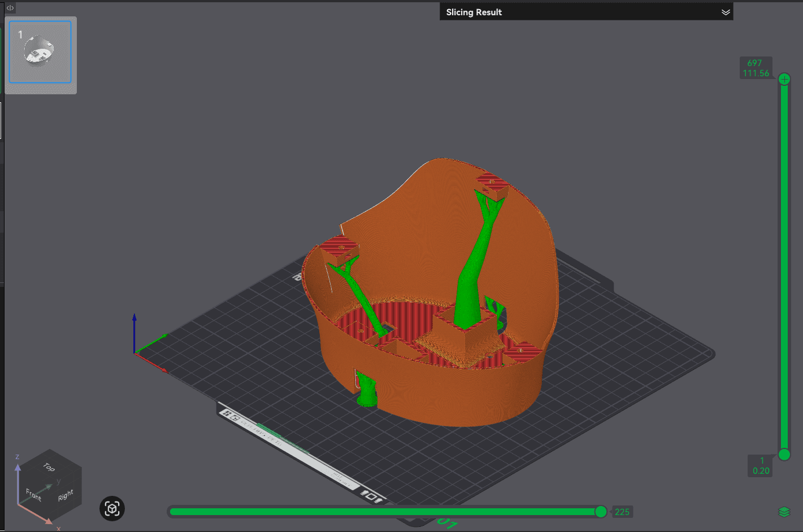
Task: Click the 225 value field beside the horizontal slider
Action: coord(622,512)
